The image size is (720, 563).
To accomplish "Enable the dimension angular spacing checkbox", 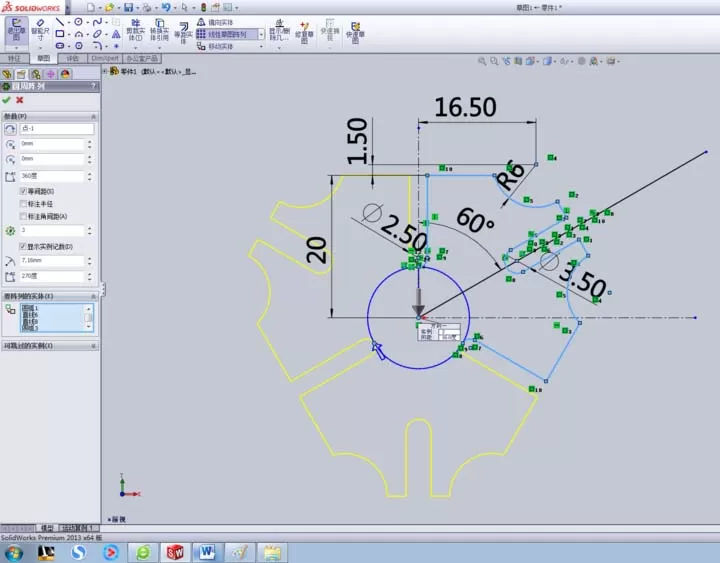I will point(23,216).
